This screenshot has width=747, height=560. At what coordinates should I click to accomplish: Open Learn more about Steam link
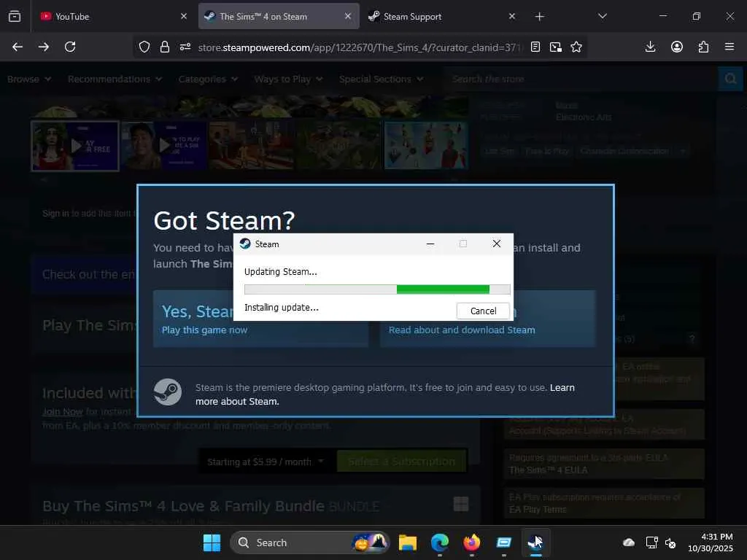(x=385, y=394)
